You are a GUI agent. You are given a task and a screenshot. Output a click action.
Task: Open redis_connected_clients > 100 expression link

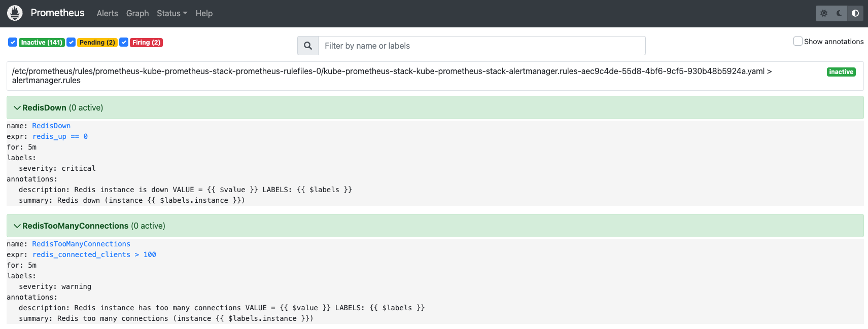94,254
